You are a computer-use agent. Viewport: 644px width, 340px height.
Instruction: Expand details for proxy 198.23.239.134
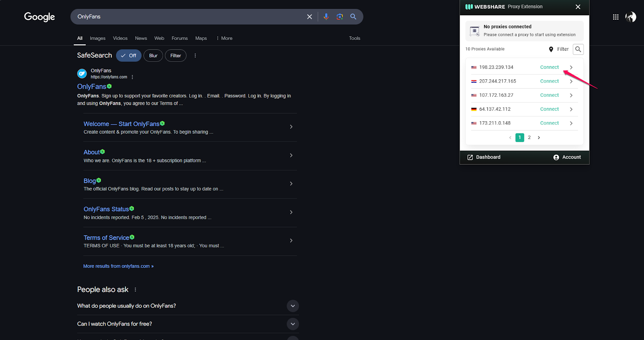point(571,67)
